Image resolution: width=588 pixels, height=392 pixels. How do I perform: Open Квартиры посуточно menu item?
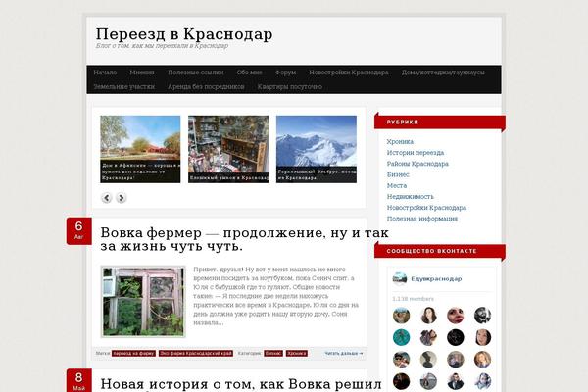[x=289, y=86]
